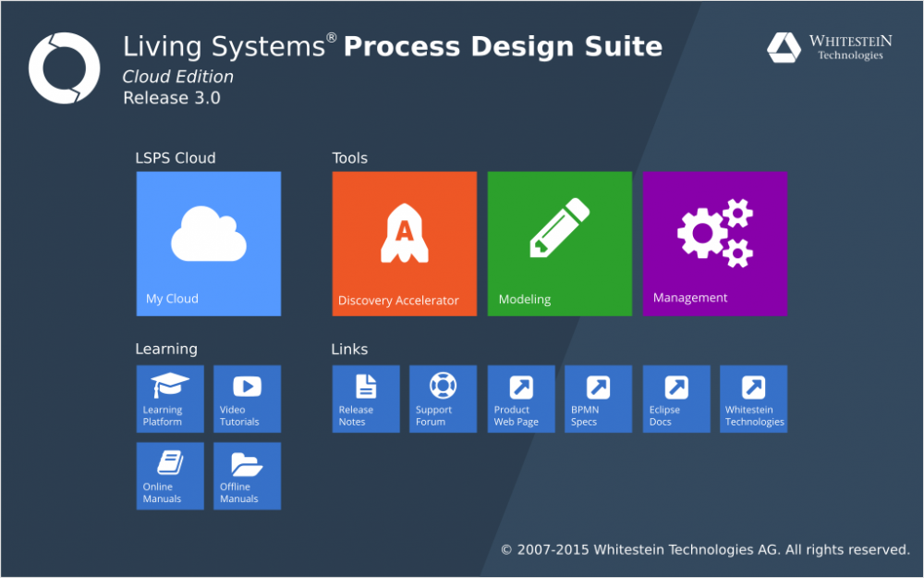
Task: Open the Offline Manuals
Action: click(246, 475)
